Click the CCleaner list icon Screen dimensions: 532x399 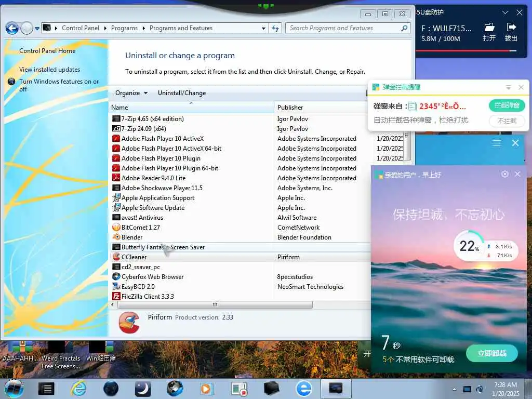(x=116, y=257)
